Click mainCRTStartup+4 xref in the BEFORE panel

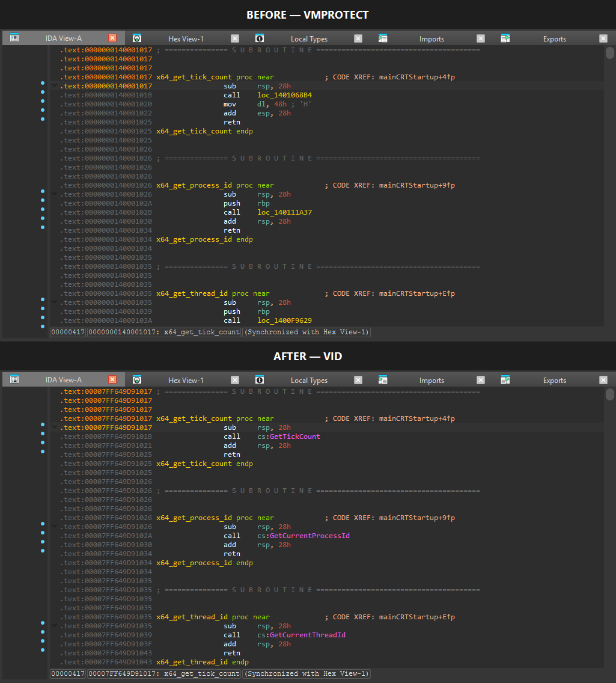pos(416,77)
